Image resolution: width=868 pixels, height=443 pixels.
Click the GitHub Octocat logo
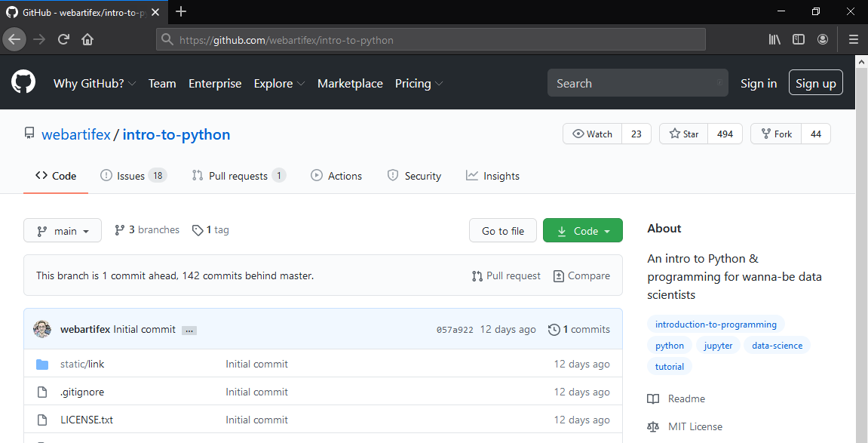[x=23, y=83]
